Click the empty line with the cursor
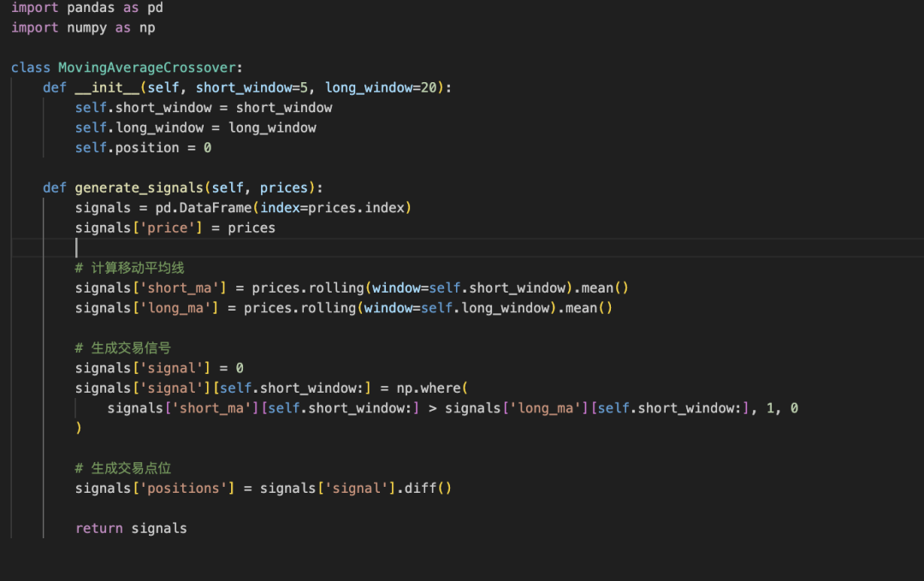 click(467, 248)
